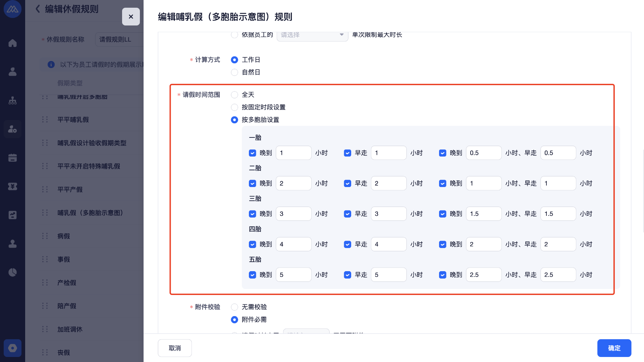The width and height of the screenshot is (644, 362).
Task: Select the 全天 radio option
Action: pos(234,95)
